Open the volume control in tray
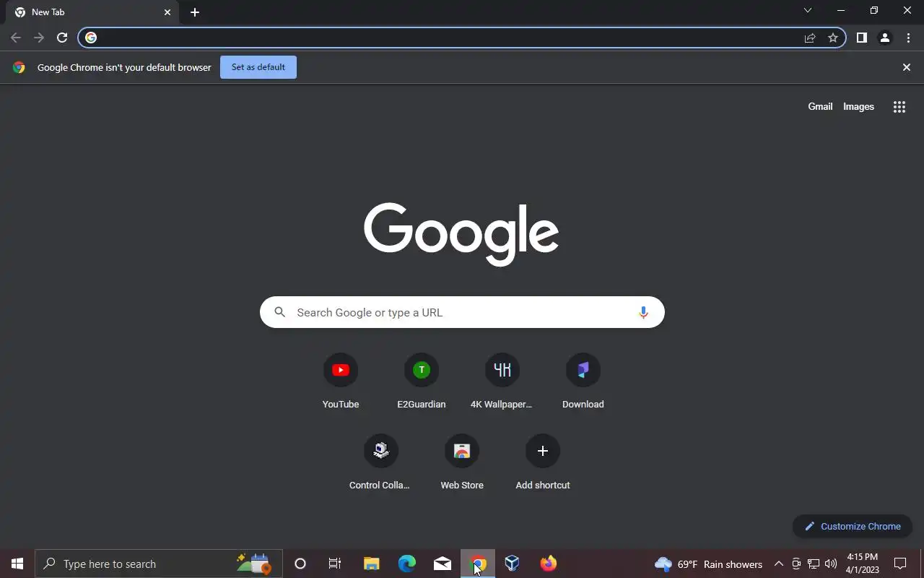The image size is (924, 578). tap(831, 564)
